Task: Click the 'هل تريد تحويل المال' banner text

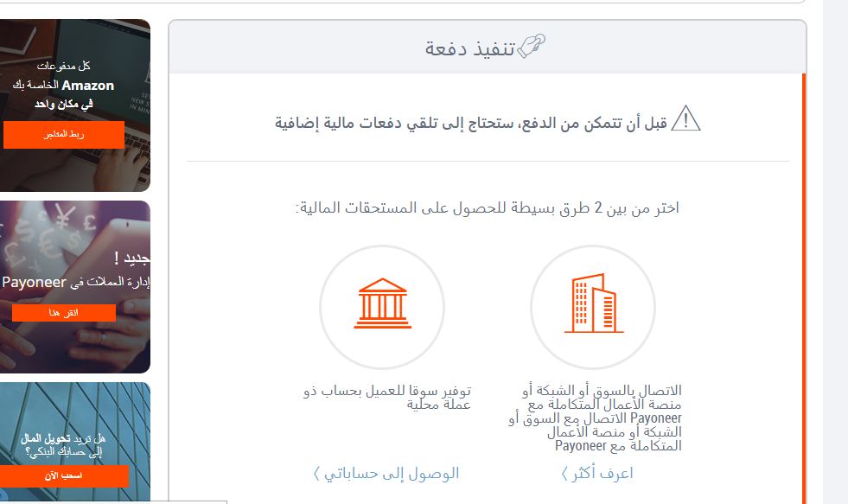Action: coord(63,445)
